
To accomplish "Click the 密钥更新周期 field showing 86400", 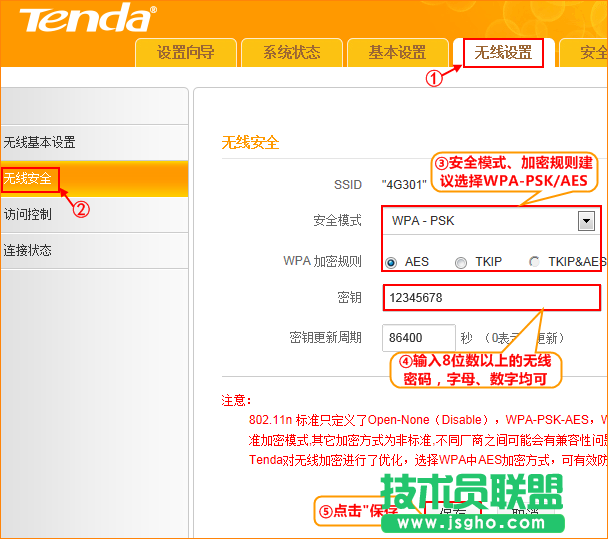I will pos(418,338).
